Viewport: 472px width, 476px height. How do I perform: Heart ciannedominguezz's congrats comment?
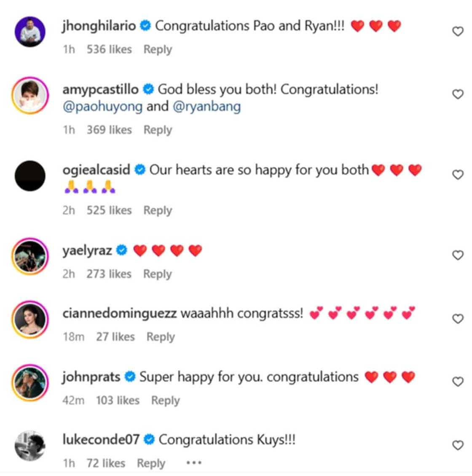coord(458,319)
